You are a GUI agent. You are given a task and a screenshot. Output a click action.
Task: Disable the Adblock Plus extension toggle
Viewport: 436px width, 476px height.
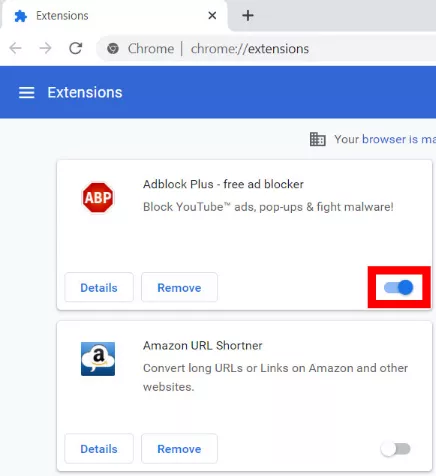tap(398, 287)
